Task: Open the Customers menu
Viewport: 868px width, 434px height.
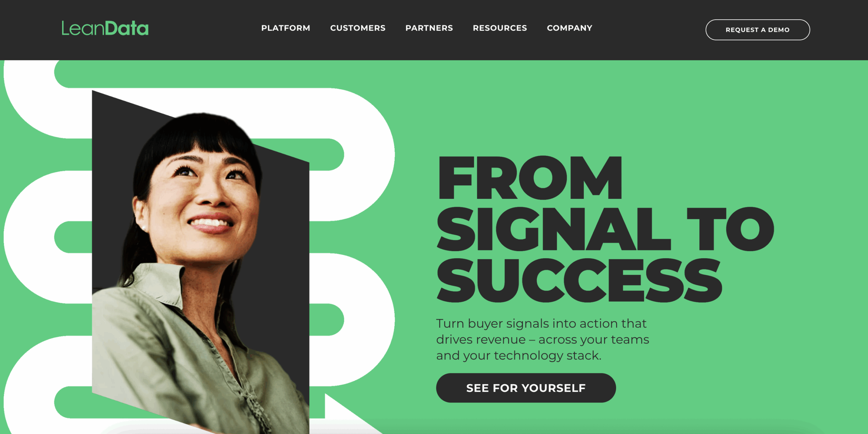Action: coord(358,28)
